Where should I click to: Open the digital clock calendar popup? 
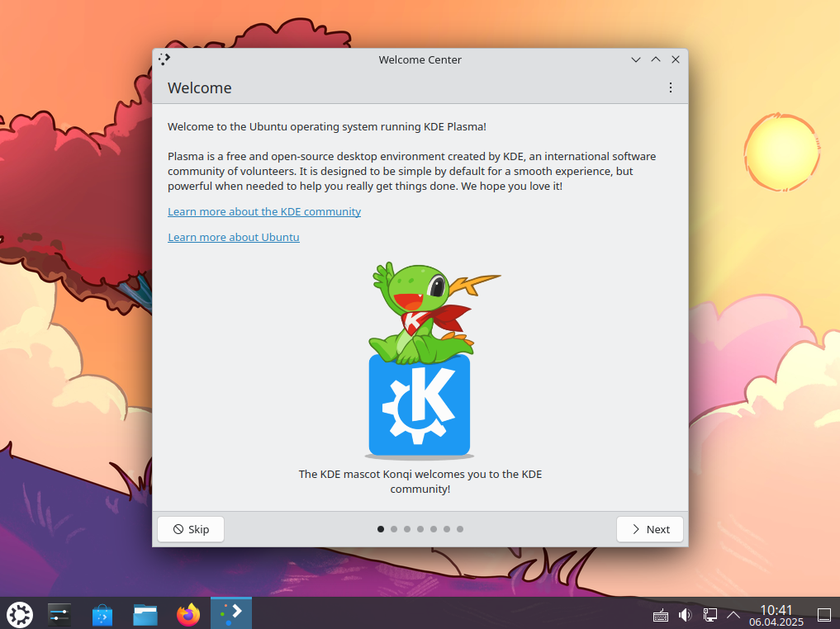(776, 615)
